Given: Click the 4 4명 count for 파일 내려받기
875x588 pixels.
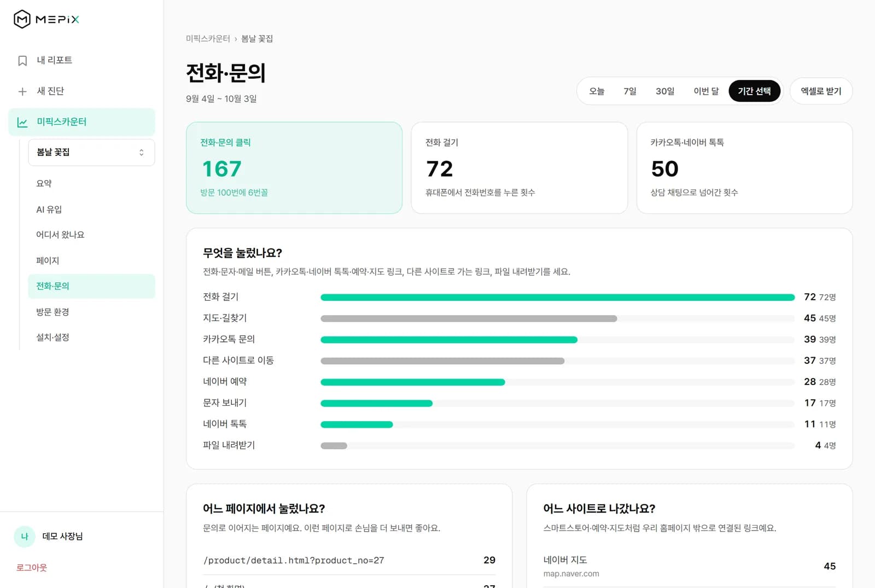Looking at the screenshot, I should (x=825, y=445).
